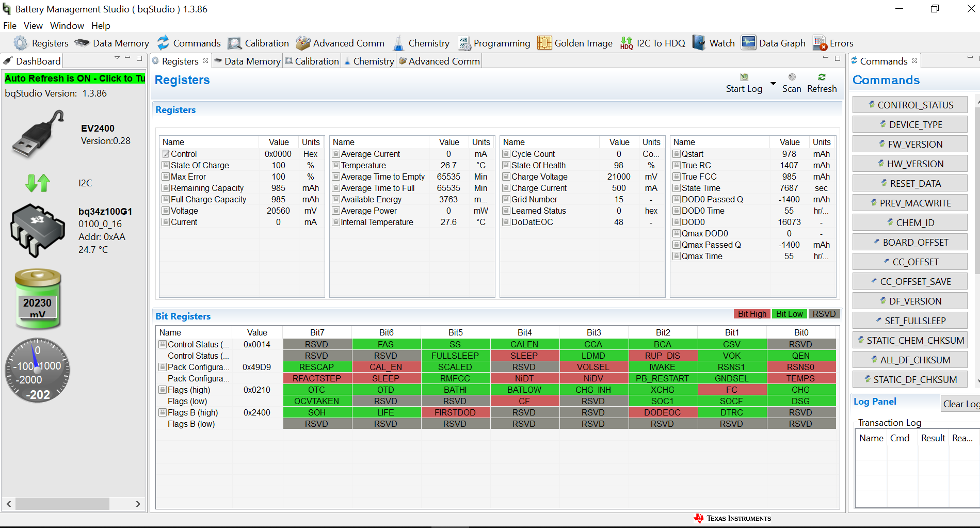Image resolution: width=980 pixels, height=528 pixels.
Task: Select the Calibration editor tab
Action: point(312,61)
